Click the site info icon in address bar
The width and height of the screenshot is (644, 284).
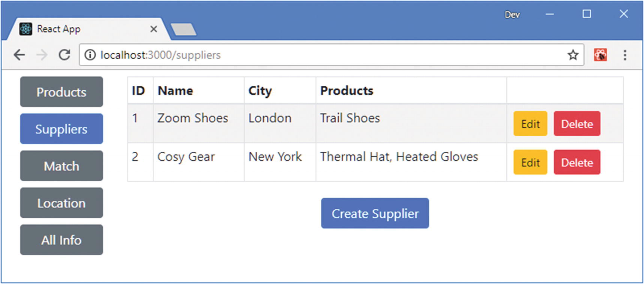tap(90, 55)
